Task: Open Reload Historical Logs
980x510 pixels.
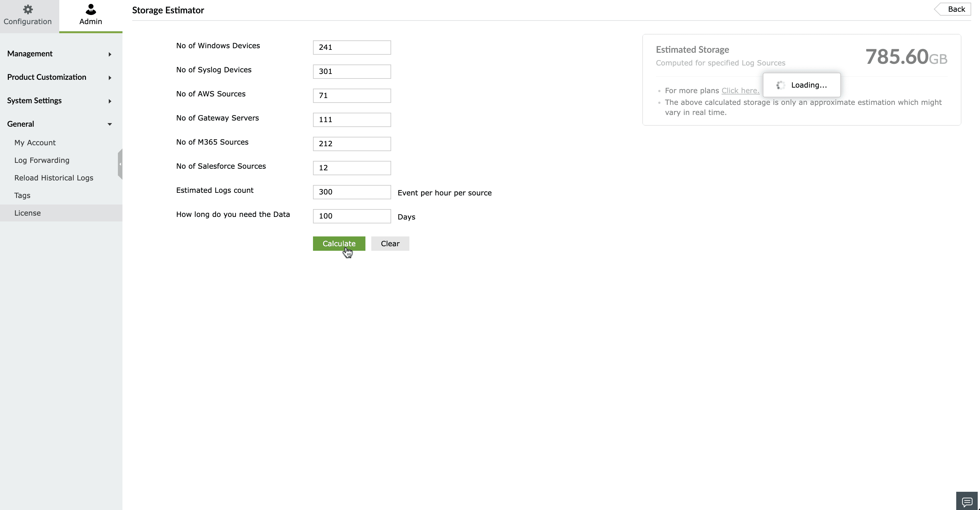Action: tap(54, 178)
